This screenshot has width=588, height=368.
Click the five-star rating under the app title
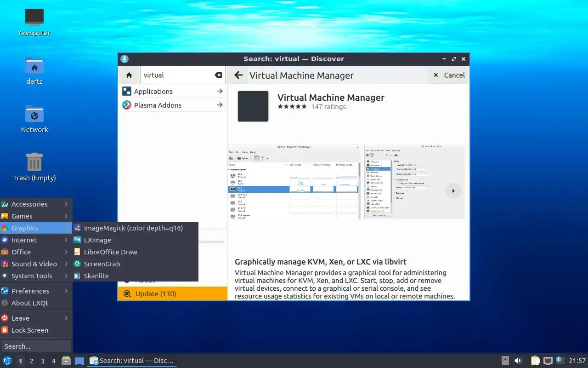292,107
